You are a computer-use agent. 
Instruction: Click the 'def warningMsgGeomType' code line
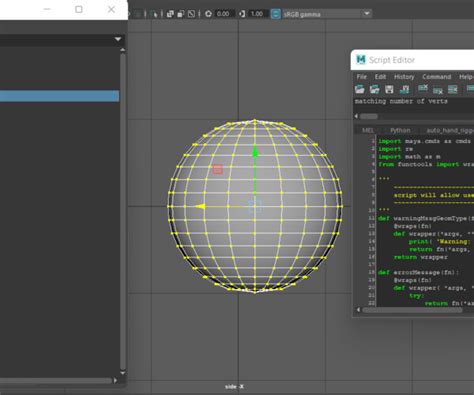click(426, 218)
